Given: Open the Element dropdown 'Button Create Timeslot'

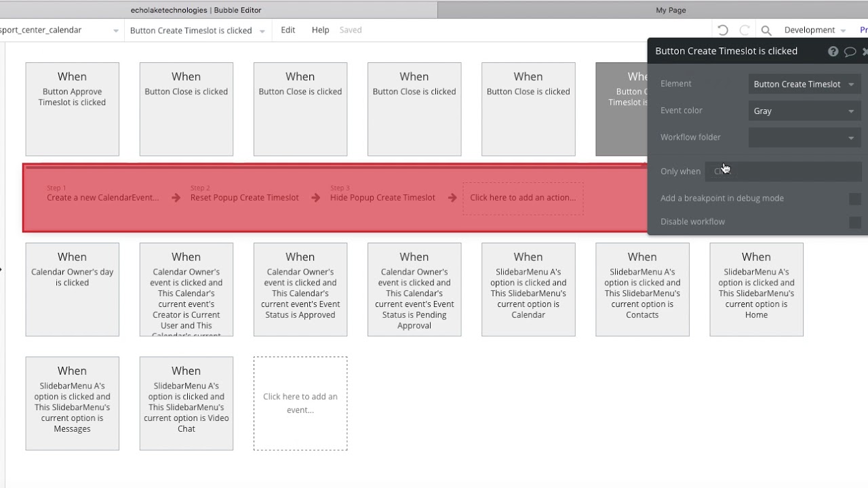Looking at the screenshot, I should tap(805, 84).
